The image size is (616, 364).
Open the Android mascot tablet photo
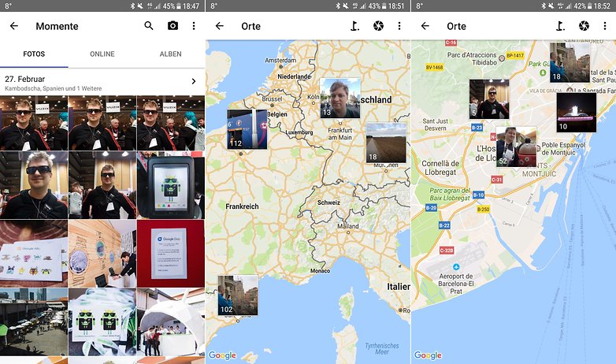[171, 185]
